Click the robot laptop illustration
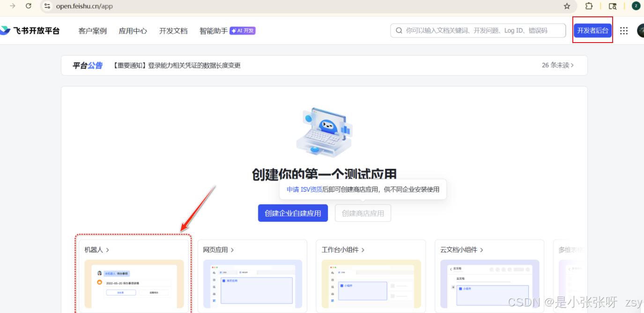The height and width of the screenshot is (313, 644). coord(324,132)
